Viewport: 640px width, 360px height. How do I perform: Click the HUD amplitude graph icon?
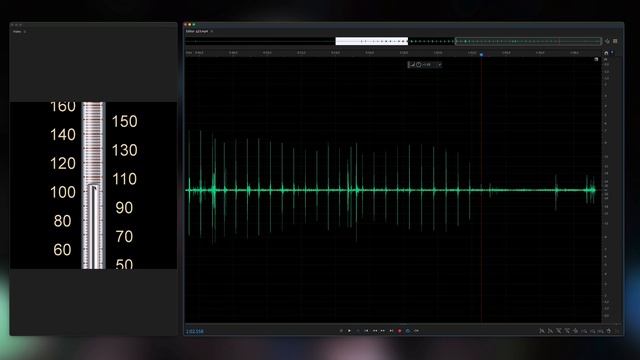(x=411, y=64)
